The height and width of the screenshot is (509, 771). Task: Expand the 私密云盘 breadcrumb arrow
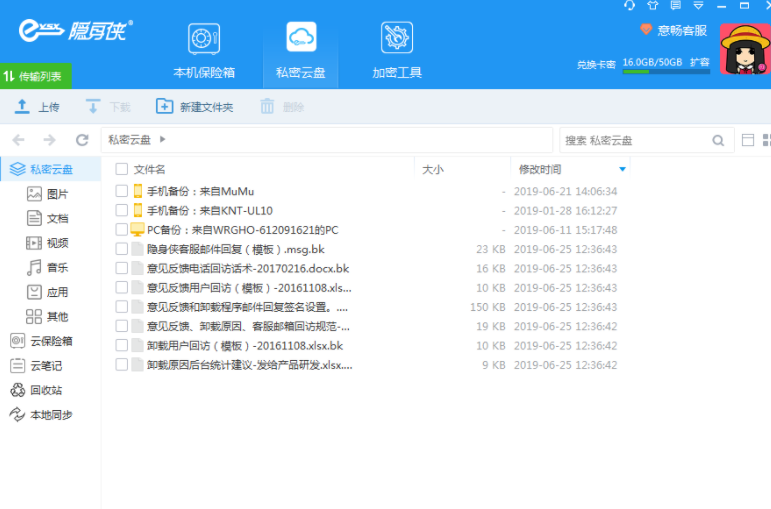click(x=162, y=140)
